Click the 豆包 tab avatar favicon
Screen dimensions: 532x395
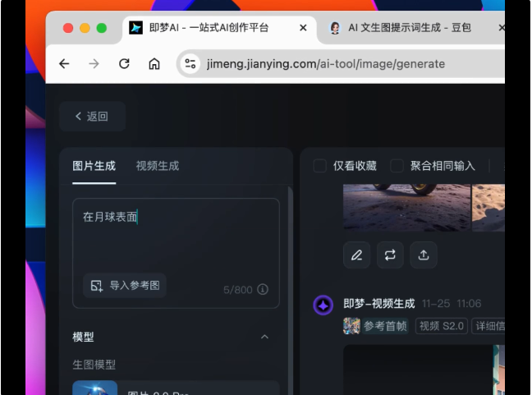(x=335, y=28)
